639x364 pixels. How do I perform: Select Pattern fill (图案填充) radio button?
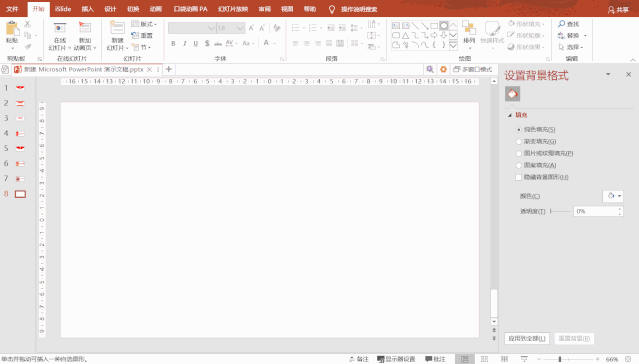click(519, 165)
